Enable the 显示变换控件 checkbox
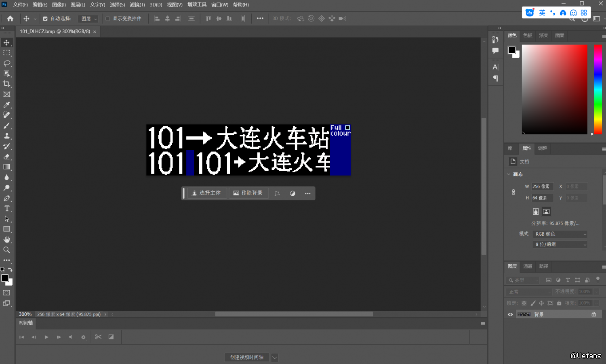The height and width of the screenshot is (364, 606). click(x=108, y=19)
